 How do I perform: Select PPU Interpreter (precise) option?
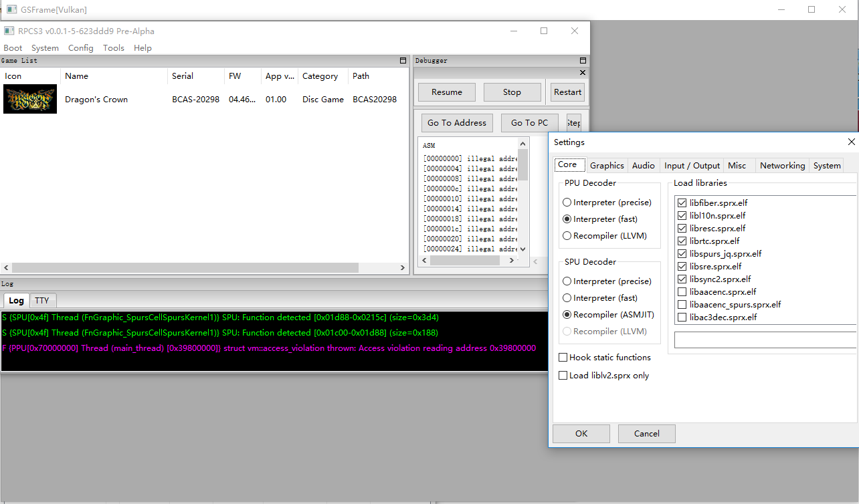point(567,203)
